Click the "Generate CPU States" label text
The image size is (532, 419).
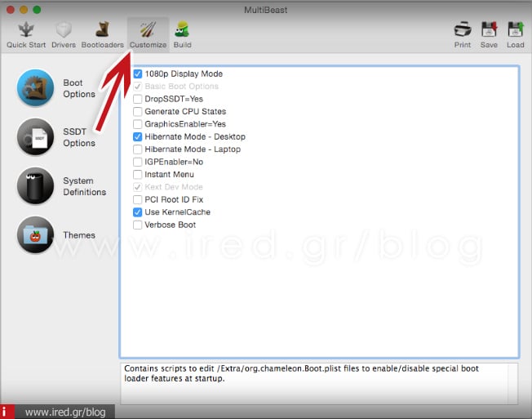pyautogui.click(x=185, y=111)
